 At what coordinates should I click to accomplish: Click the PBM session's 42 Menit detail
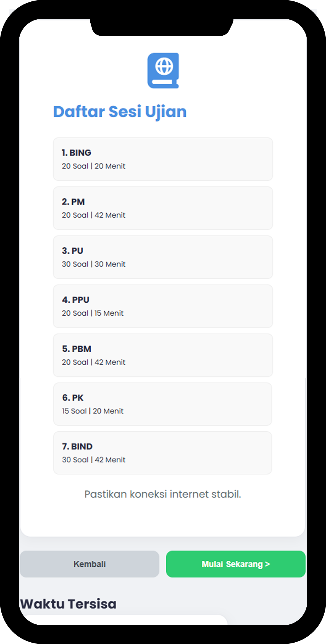tap(110, 362)
